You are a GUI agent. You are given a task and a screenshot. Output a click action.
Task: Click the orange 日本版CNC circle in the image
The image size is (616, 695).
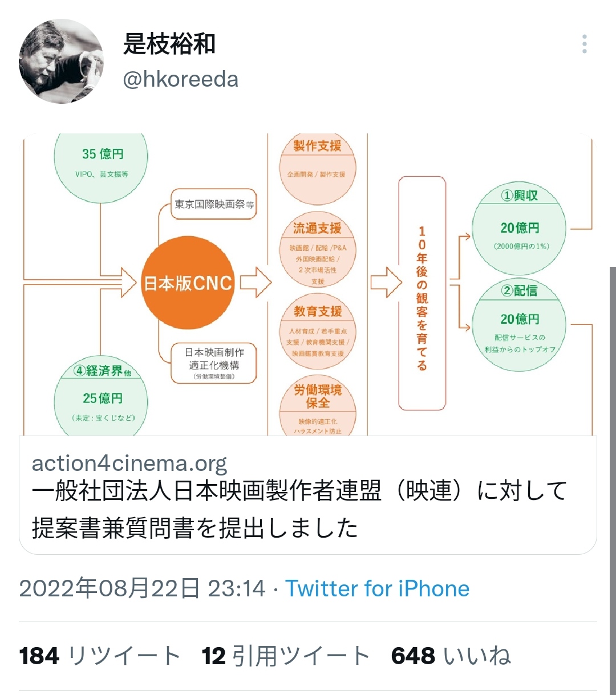click(x=188, y=283)
